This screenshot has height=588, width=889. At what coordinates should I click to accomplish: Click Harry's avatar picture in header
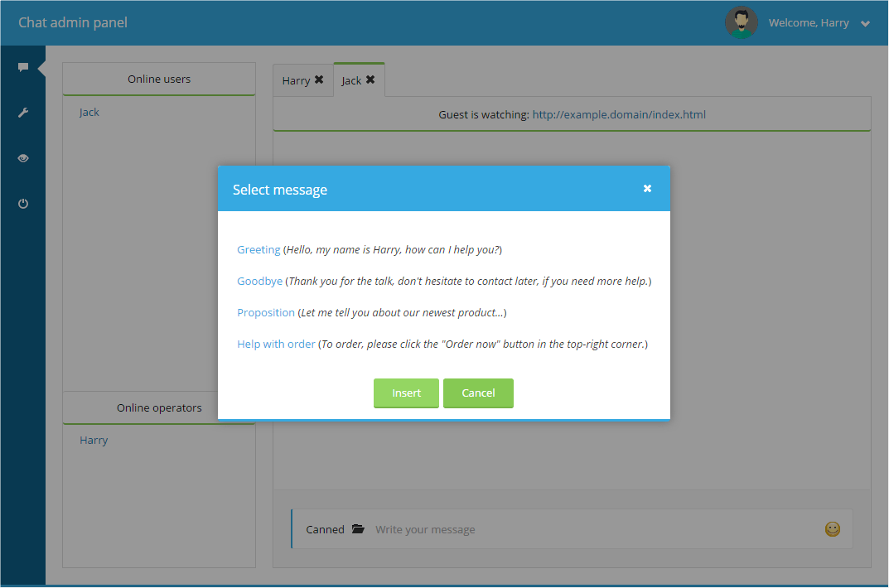pos(741,22)
